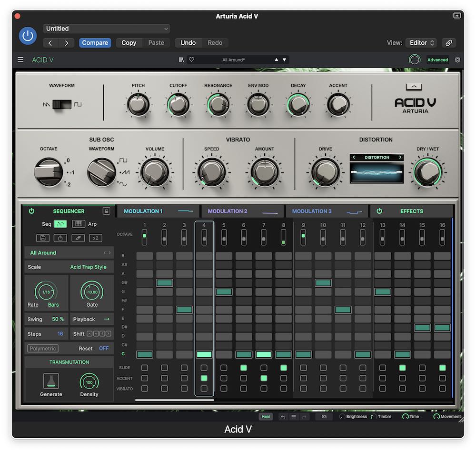Click the save pattern icon
Viewport: 476px width, 452px height.
tap(43, 238)
